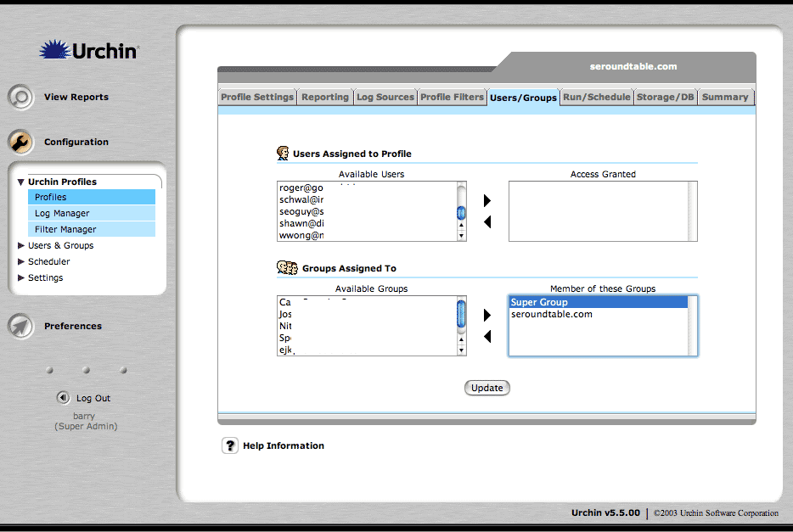Click the barry (Super Admin) user label
Viewport: 793px width, 532px height.
point(86,421)
